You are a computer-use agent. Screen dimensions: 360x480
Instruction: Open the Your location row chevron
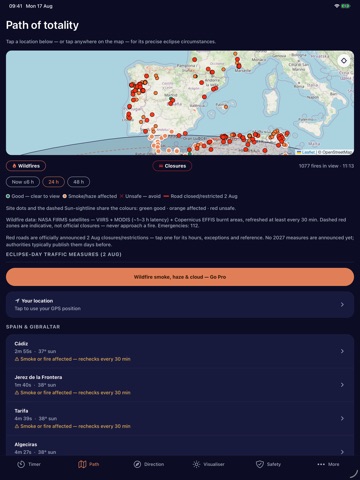tap(342, 305)
